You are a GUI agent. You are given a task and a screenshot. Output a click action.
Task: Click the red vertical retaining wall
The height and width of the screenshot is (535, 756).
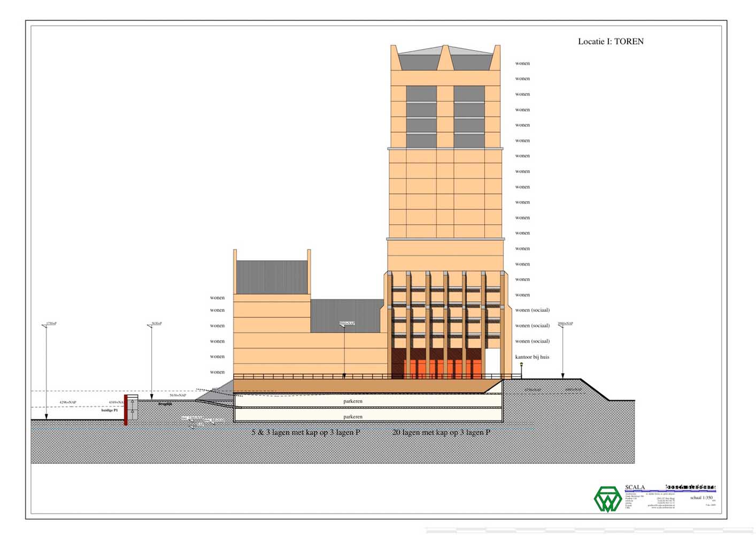(126, 410)
